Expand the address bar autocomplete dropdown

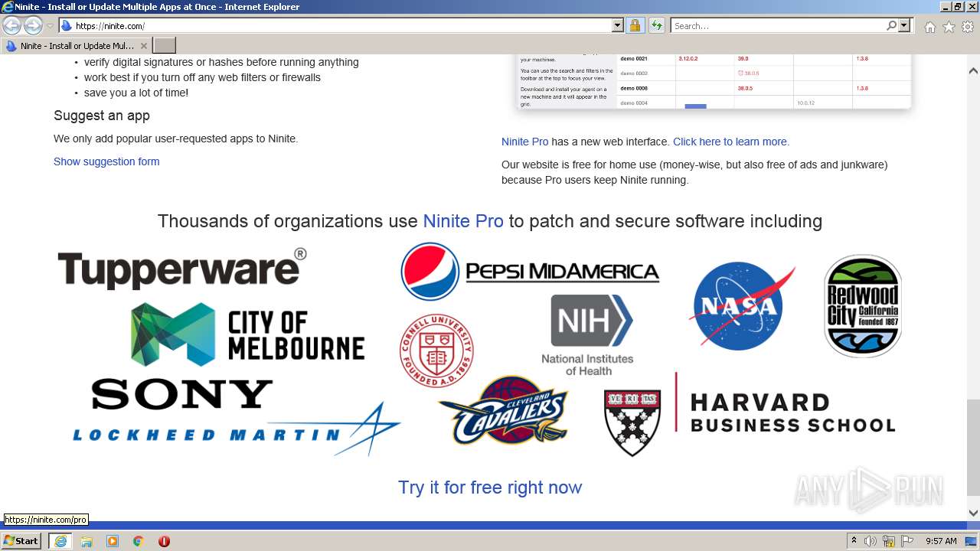(x=618, y=26)
